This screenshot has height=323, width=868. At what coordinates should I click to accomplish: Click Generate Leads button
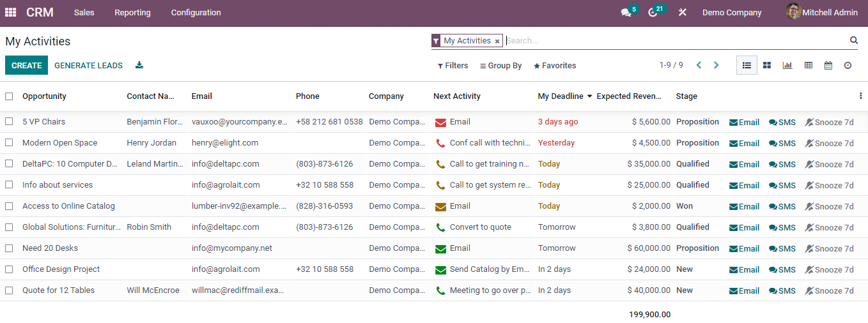tap(88, 65)
